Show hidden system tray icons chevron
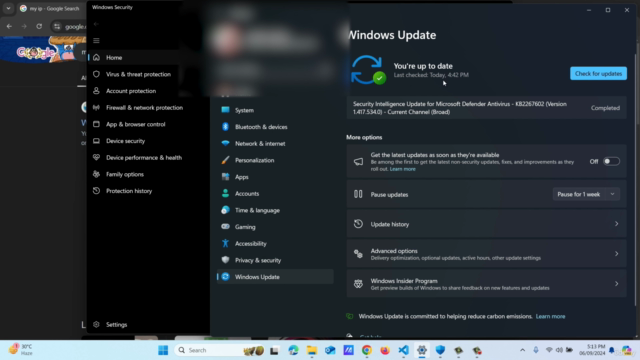This screenshot has height=360, width=640. pyautogui.click(x=522, y=350)
